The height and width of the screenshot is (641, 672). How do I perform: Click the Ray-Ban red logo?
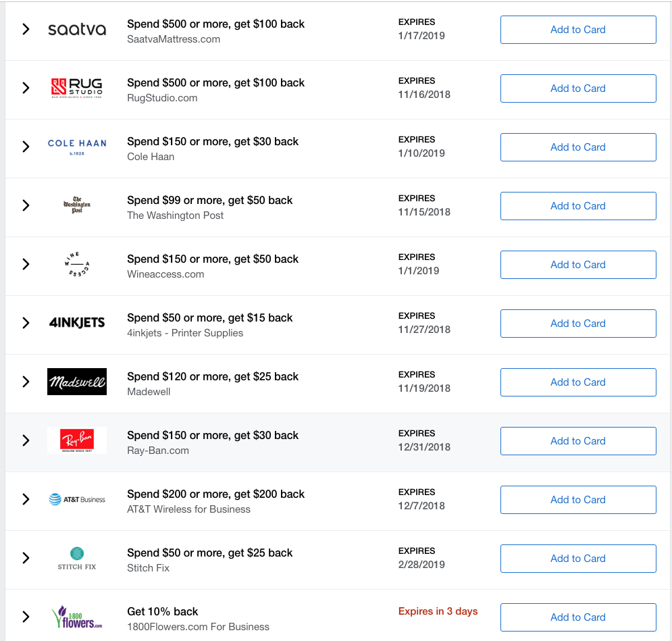pos(77,440)
